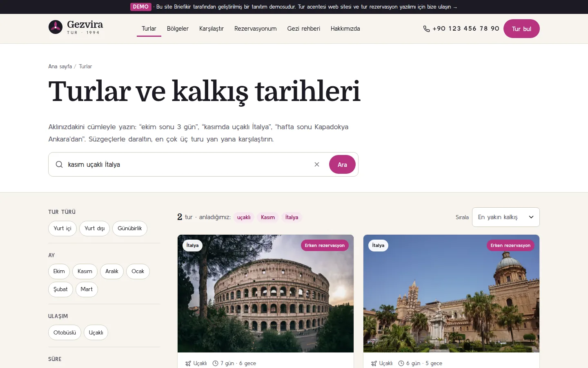Go to Ana sayfa breadcrumb link
The width and height of the screenshot is (588, 368).
60,66
